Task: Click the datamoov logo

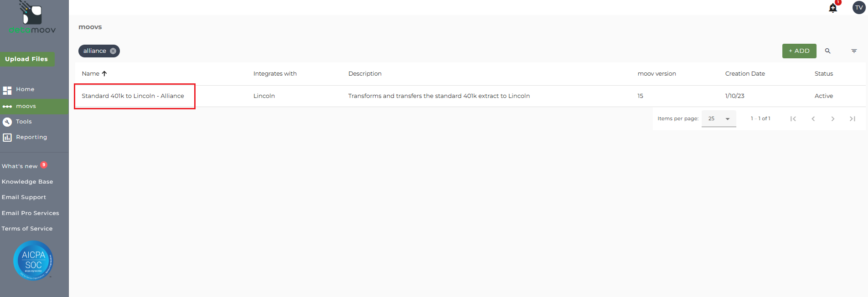Action: click(32, 18)
